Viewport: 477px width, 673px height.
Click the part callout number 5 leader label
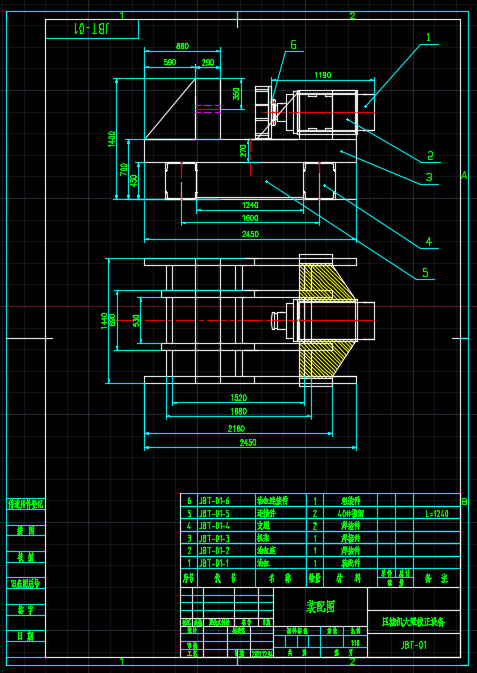[x=425, y=273]
